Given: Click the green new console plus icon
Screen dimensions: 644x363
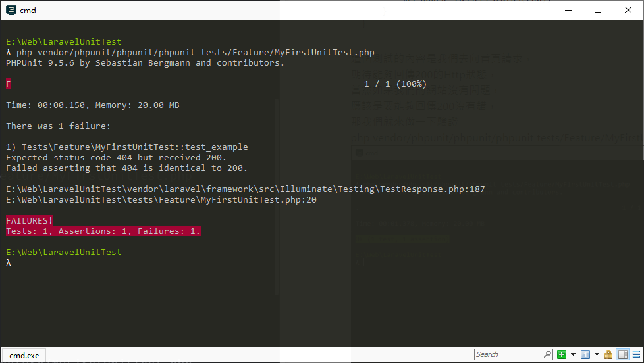Looking at the screenshot, I should point(562,354).
